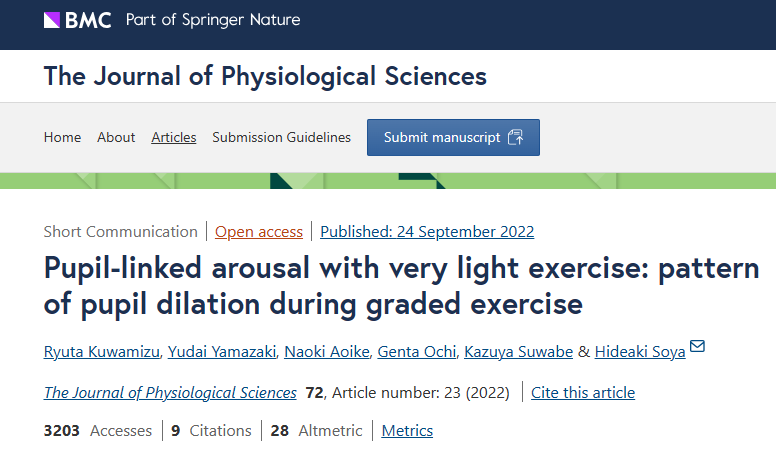Open the Home menu item
This screenshot has width=776, height=454.
pos(62,138)
